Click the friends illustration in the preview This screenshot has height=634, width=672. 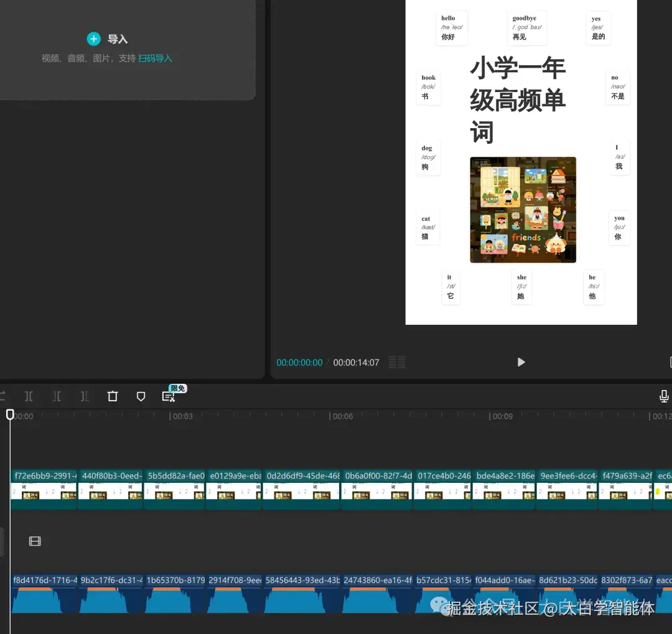point(523,210)
